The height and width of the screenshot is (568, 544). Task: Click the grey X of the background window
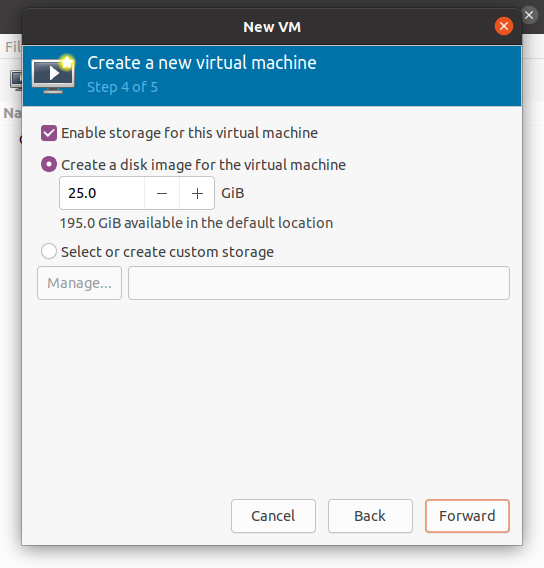coord(529,15)
